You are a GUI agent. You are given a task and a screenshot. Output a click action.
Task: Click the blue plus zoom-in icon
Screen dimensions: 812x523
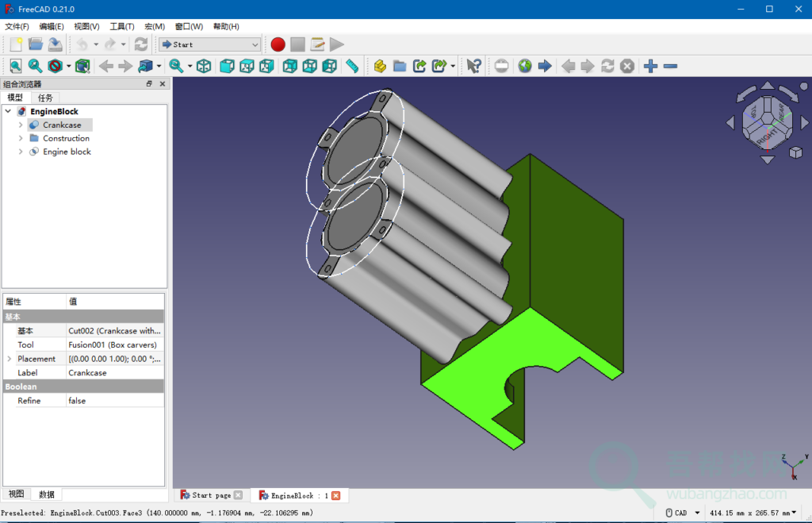[x=650, y=67]
